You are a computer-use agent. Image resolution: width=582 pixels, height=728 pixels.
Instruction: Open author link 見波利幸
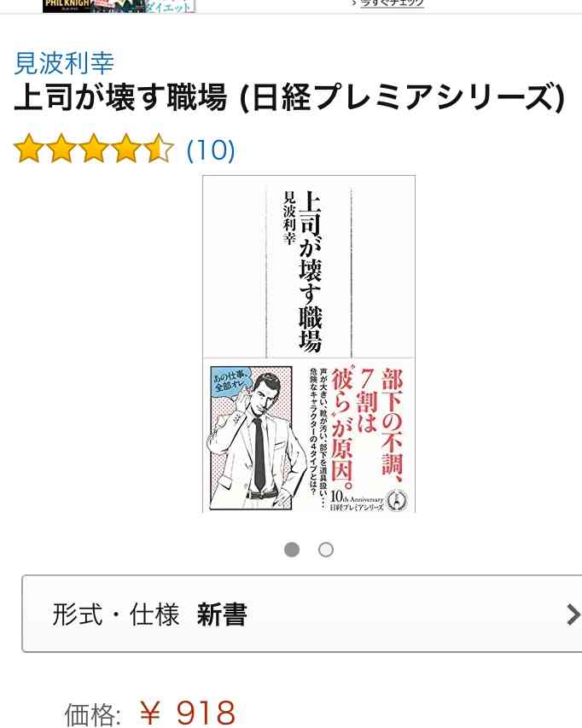click(64, 63)
